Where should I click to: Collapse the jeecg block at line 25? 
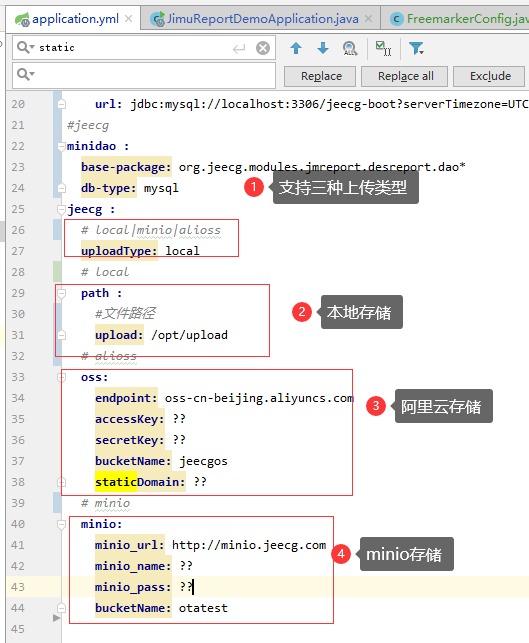[62, 209]
